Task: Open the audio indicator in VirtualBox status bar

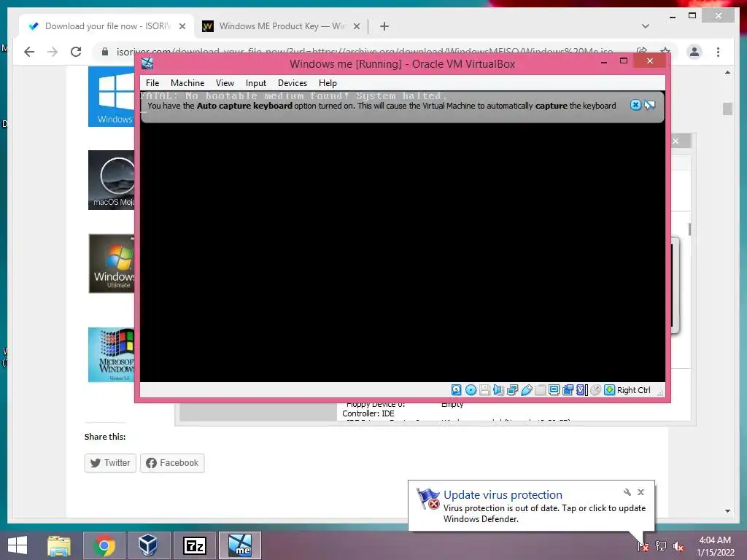Action: [498, 390]
